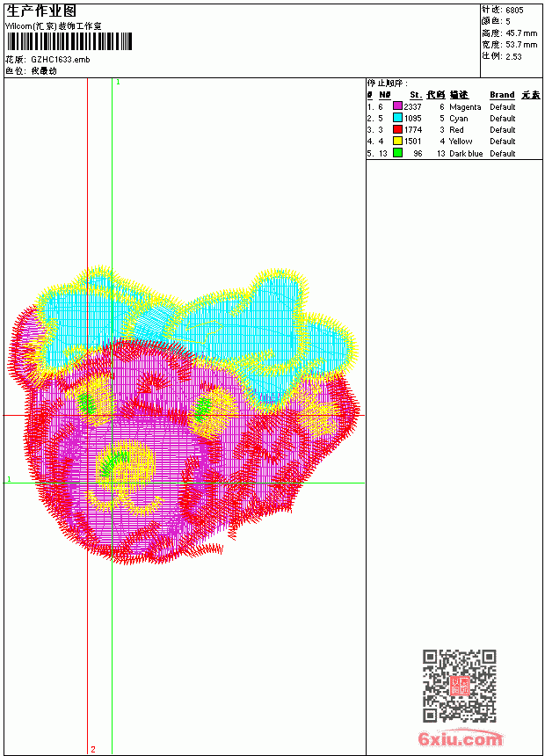Click the 生产作业图 page title
Viewport: 545px width, 756px height.
(x=41, y=11)
